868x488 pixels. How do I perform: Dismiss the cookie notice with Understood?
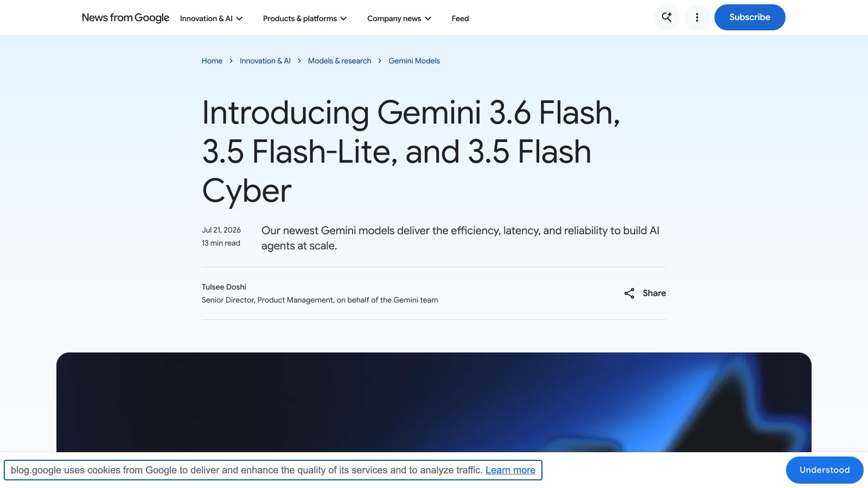[825, 470]
